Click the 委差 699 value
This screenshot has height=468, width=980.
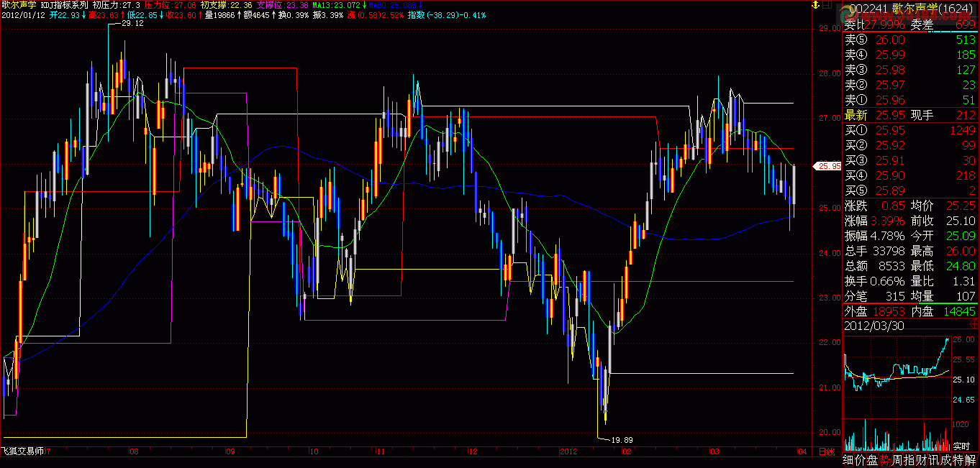point(966,24)
